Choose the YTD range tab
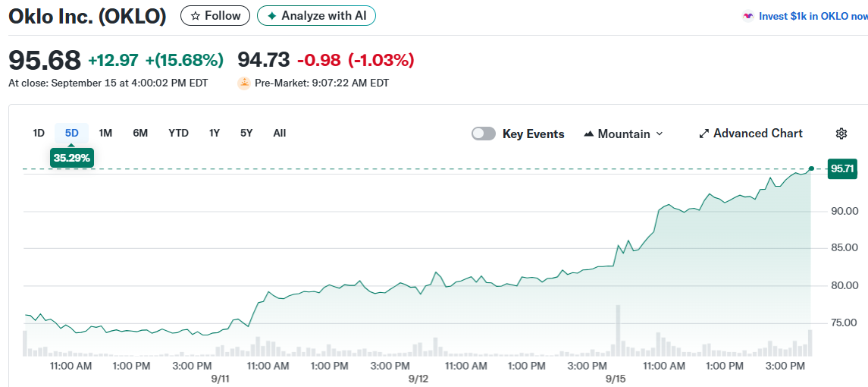868x387 pixels. (178, 133)
